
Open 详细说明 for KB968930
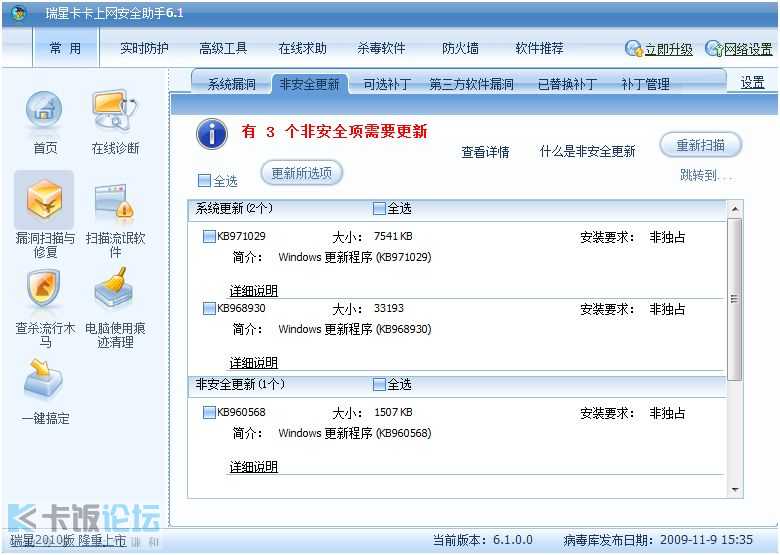coord(253,363)
